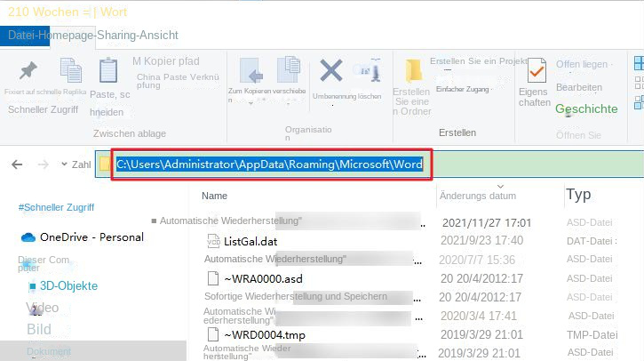Select the ~WRD0004.tmp file name
This screenshot has width=644, height=361.
[x=265, y=334]
